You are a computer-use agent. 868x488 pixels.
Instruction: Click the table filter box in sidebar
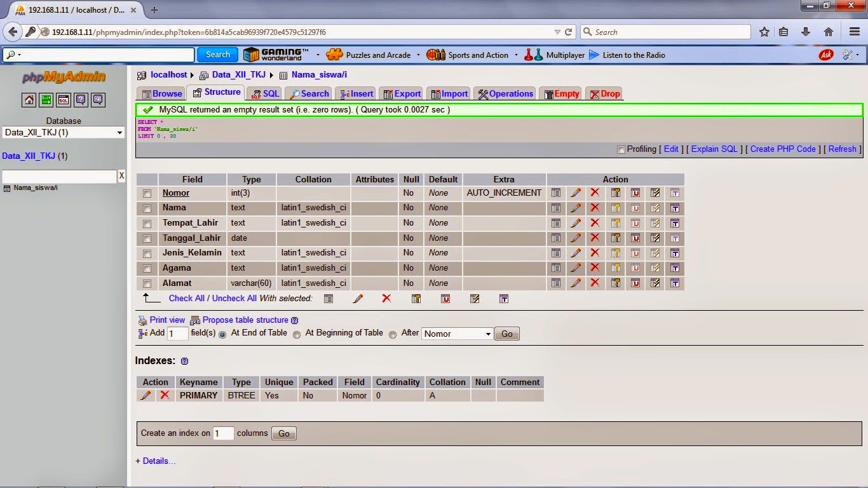(x=59, y=176)
